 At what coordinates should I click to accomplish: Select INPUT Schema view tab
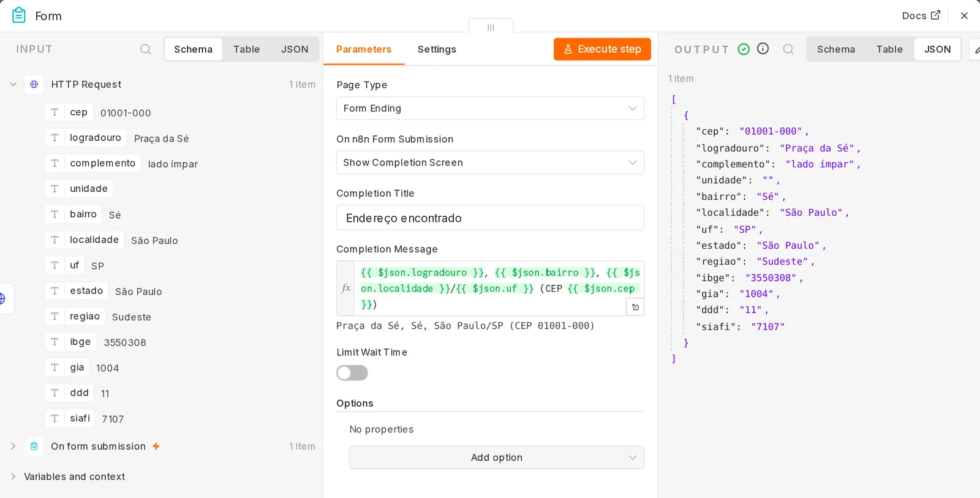(194, 49)
